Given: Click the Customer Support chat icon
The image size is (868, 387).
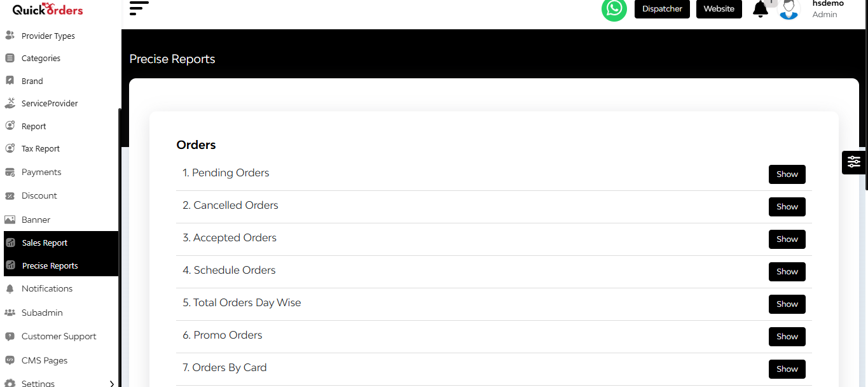Looking at the screenshot, I should point(10,336).
